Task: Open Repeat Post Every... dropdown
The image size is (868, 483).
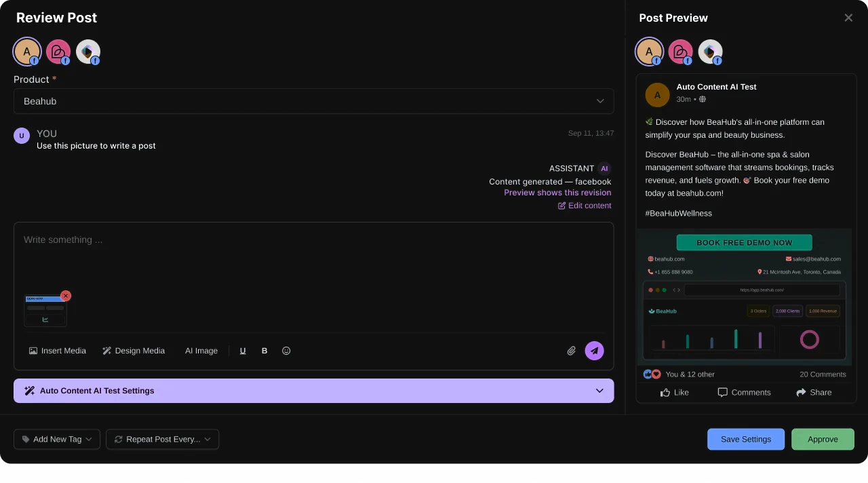Action: [163, 440]
